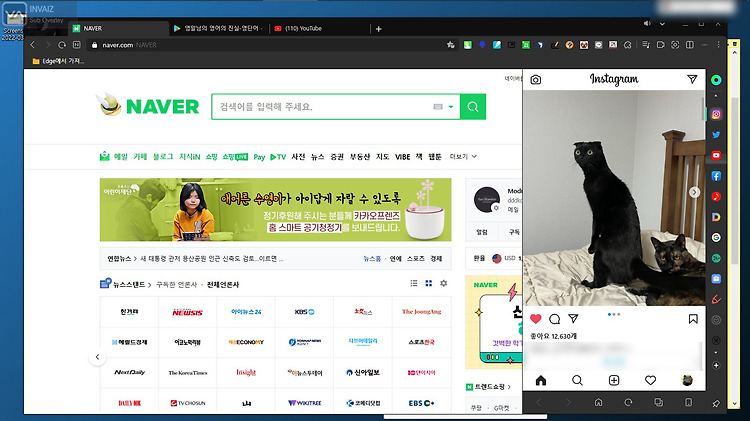Click the green charity banner ad
750x421 pixels.
[x=276, y=210]
